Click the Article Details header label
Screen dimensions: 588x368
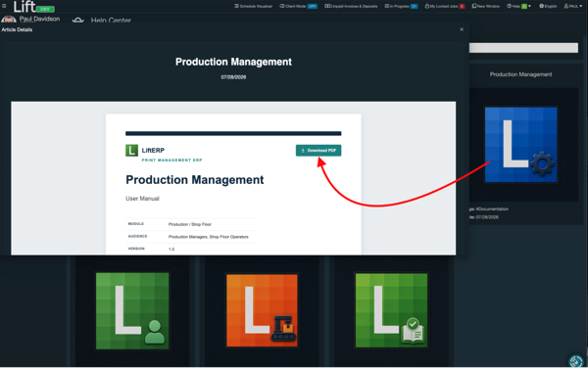[17, 29]
